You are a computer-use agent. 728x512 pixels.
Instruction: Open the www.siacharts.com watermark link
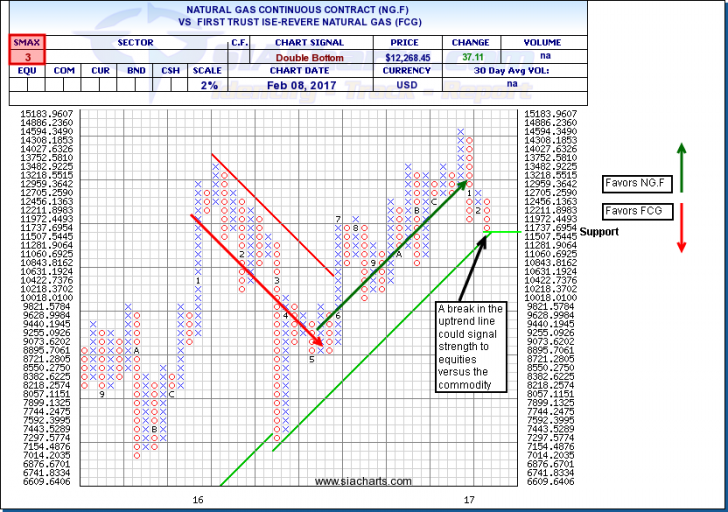[363, 481]
